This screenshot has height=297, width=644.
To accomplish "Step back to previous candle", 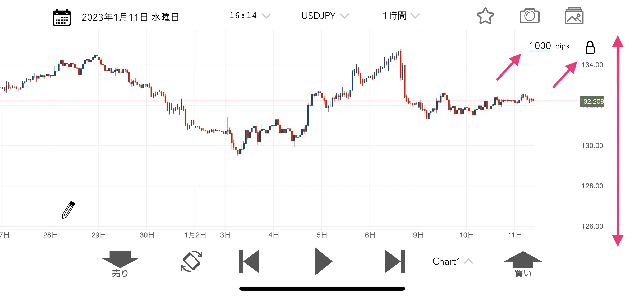I will 249,261.
